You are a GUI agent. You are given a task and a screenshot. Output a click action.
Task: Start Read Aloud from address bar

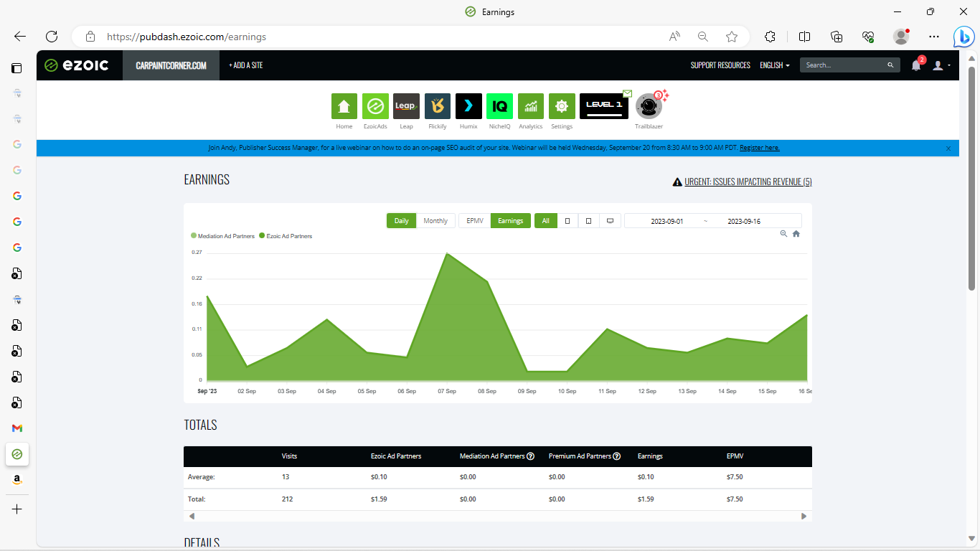coord(674,37)
